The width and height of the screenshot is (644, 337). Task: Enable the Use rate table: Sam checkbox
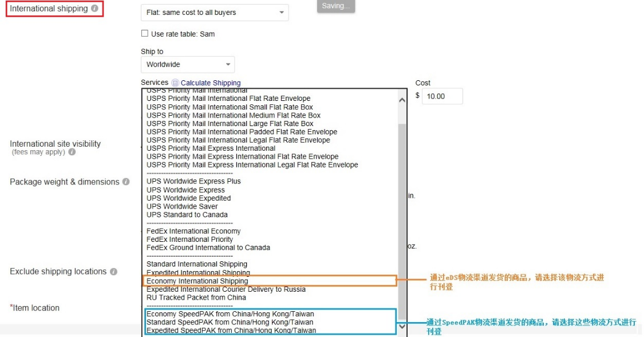pyautogui.click(x=145, y=34)
